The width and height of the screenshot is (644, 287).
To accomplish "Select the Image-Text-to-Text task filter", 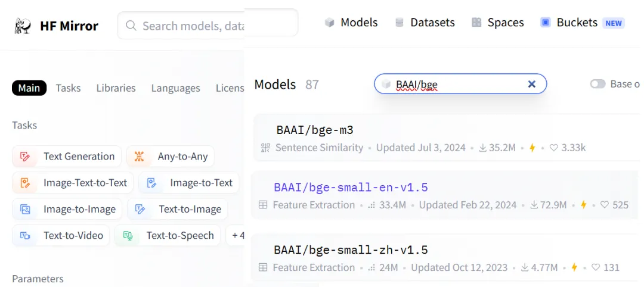I will pyautogui.click(x=73, y=183).
